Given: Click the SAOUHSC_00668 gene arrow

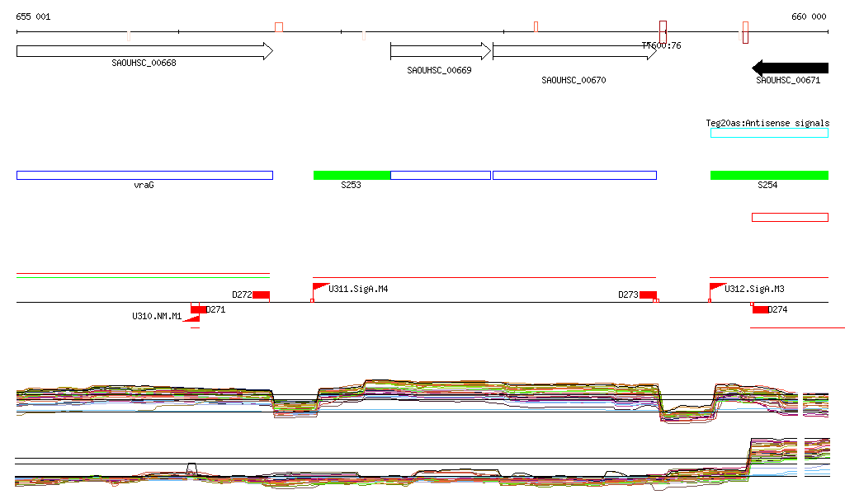Looking at the screenshot, I should (x=144, y=51).
